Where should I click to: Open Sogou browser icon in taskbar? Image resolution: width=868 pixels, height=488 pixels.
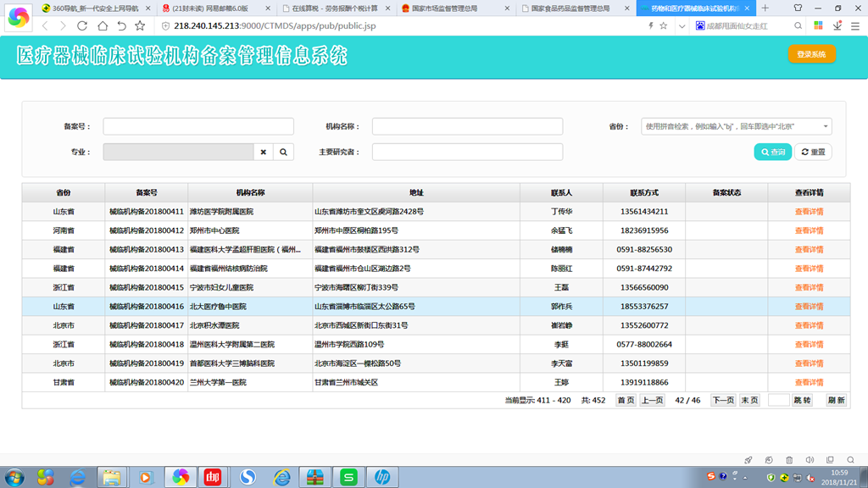[x=248, y=477]
